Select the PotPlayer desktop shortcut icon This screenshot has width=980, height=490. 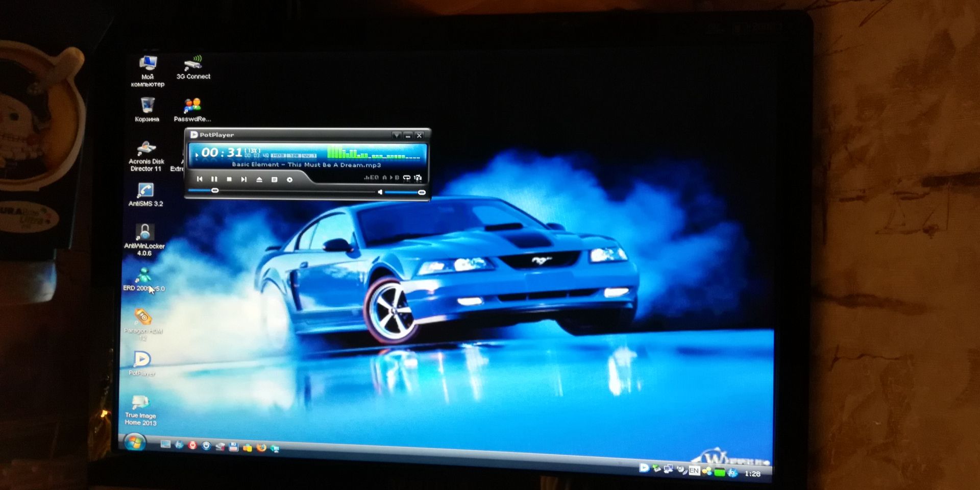pos(142,363)
